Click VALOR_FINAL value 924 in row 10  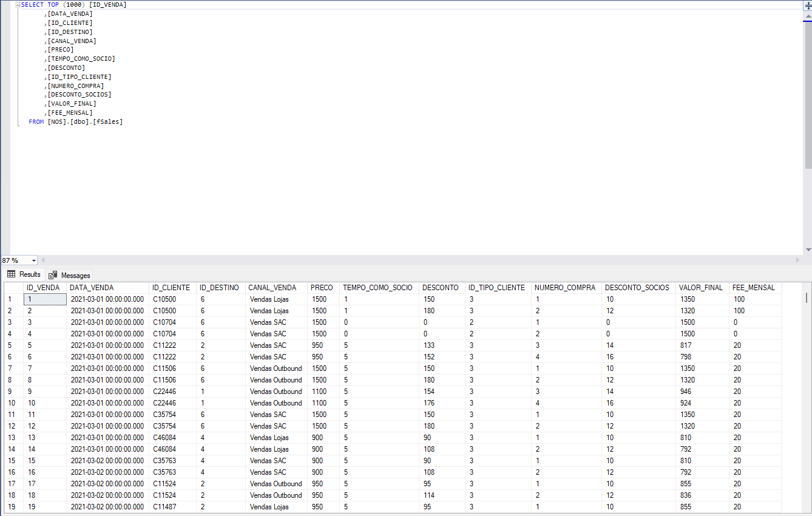[x=703, y=403]
